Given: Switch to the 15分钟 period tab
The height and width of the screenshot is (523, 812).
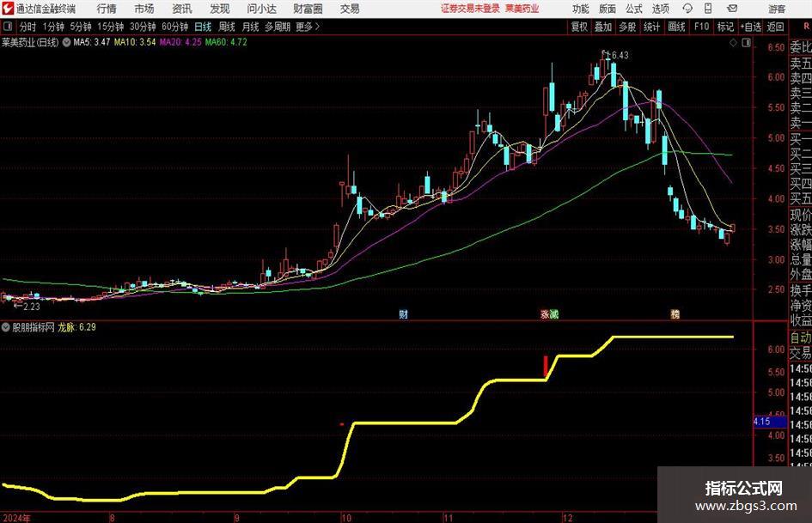Looking at the screenshot, I should tap(110, 27).
